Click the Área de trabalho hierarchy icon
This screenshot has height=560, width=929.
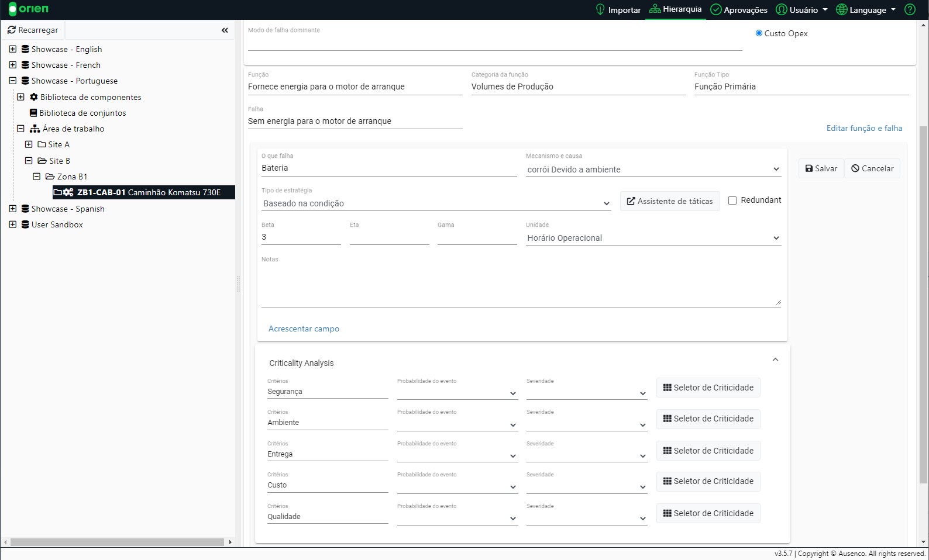pos(35,129)
